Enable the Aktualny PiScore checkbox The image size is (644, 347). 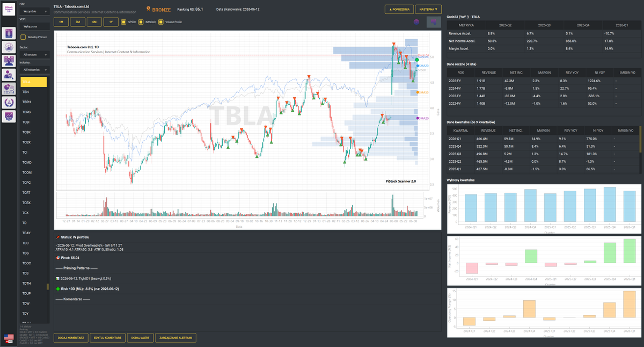point(23,37)
